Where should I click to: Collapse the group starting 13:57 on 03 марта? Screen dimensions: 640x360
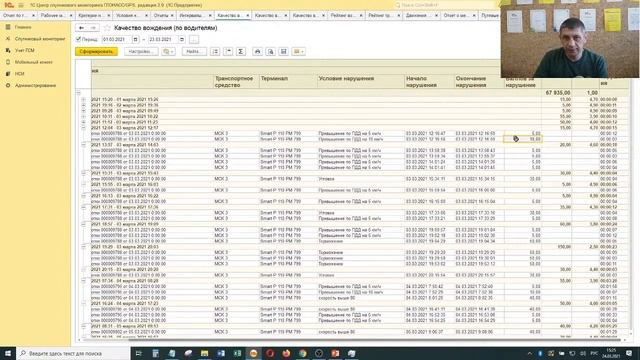coord(84,144)
